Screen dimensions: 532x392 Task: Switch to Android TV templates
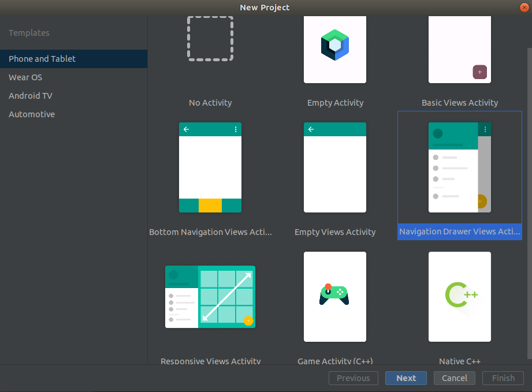click(x=73, y=96)
